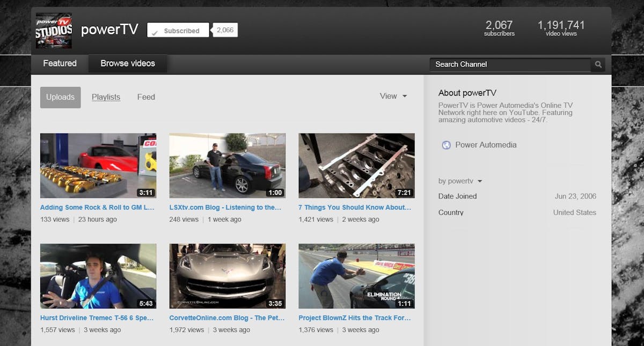Viewport: 644px width, 346px height.
Task: Switch to the Featured tab
Action: click(x=60, y=63)
